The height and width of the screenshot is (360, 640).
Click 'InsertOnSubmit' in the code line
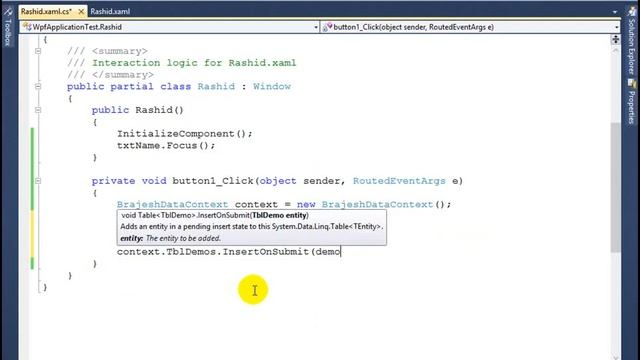[266, 252]
